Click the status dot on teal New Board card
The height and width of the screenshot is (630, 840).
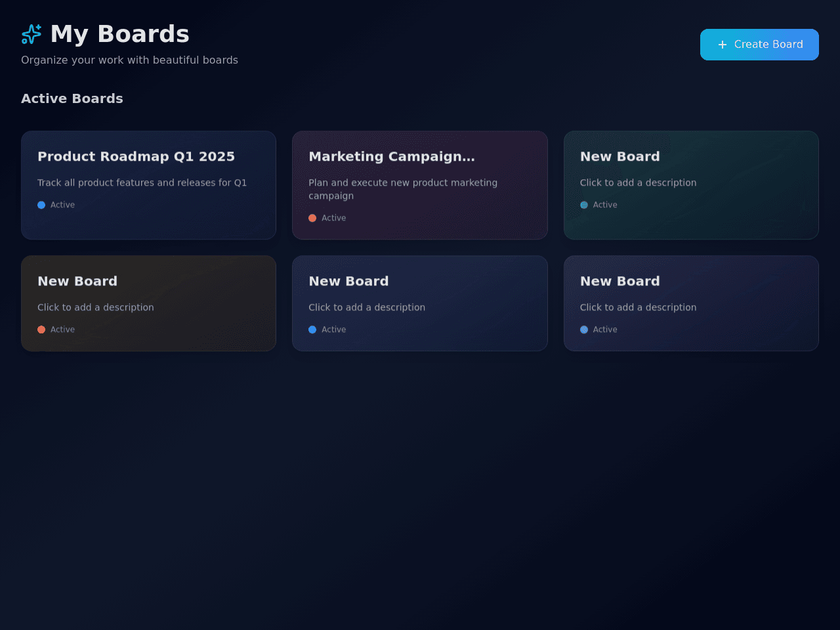pos(584,205)
